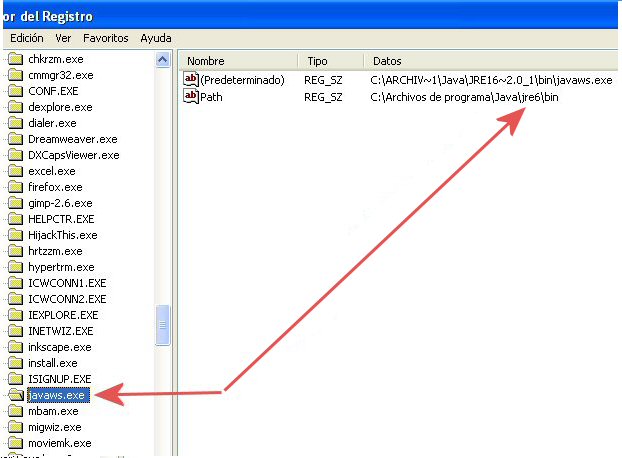The width and height of the screenshot is (622, 458).
Task: Select the HELPCTR.EXE key
Action: tap(61, 219)
